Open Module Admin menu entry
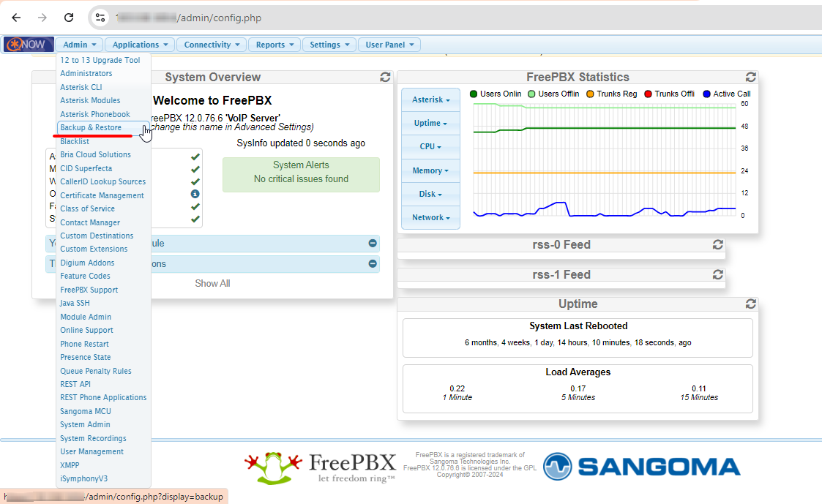Image resolution: width=822 pixels, height=504 pixels. pos(86,317)
